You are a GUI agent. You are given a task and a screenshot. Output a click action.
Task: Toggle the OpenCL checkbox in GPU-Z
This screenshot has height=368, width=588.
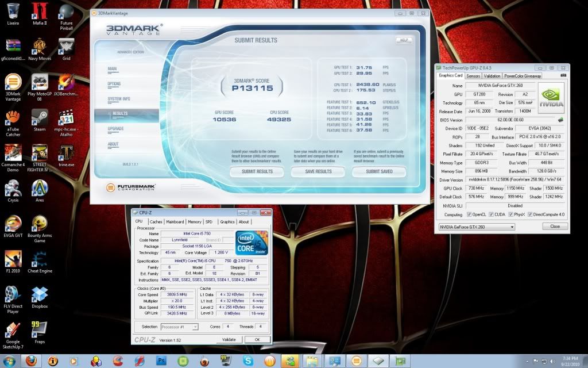[469, 214]
